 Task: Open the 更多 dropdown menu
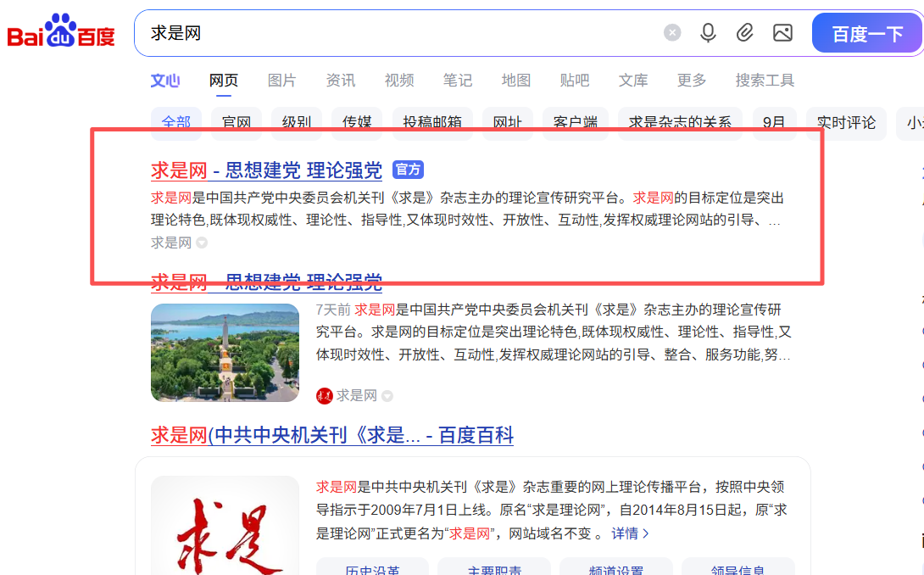click(691, 80)
